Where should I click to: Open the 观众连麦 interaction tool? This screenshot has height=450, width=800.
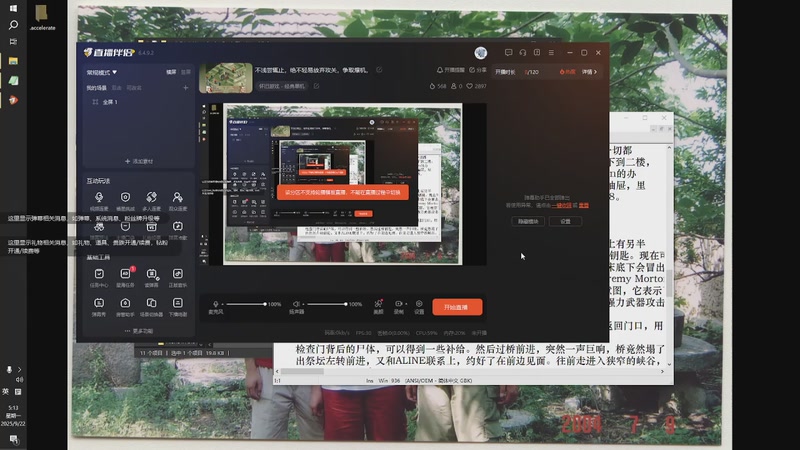[178, 201]
